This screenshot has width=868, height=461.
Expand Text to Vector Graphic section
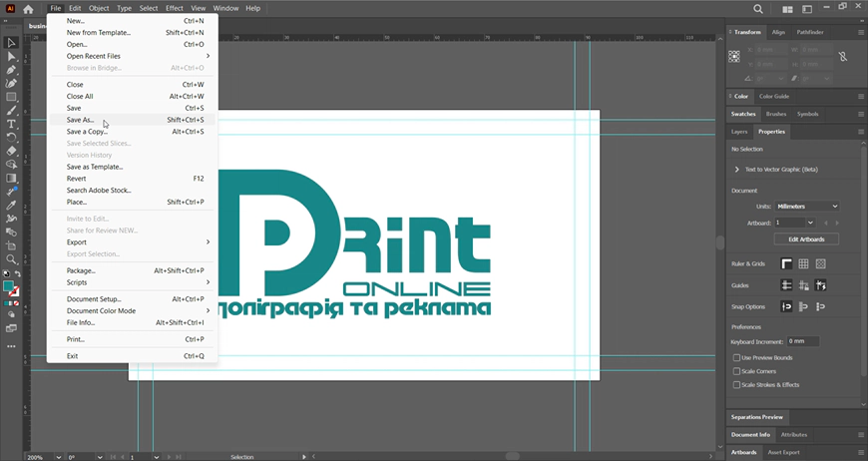click(737, 170)
